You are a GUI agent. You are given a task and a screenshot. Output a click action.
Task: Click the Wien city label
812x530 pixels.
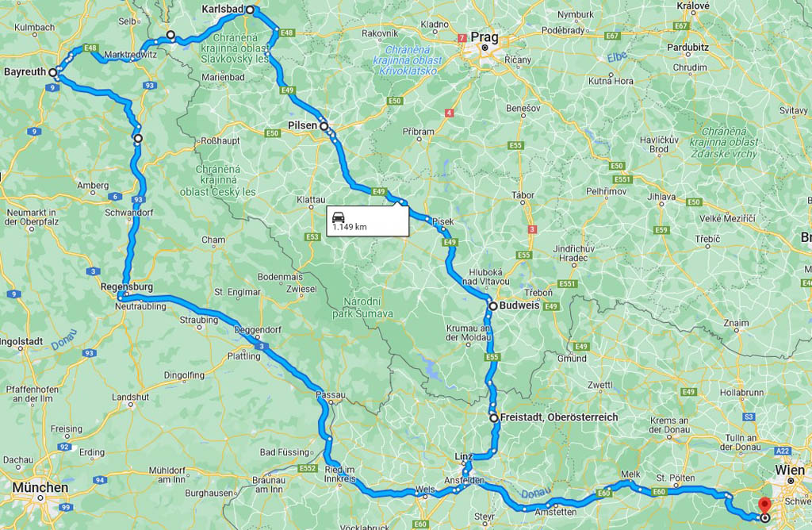(x=790, y=470)
